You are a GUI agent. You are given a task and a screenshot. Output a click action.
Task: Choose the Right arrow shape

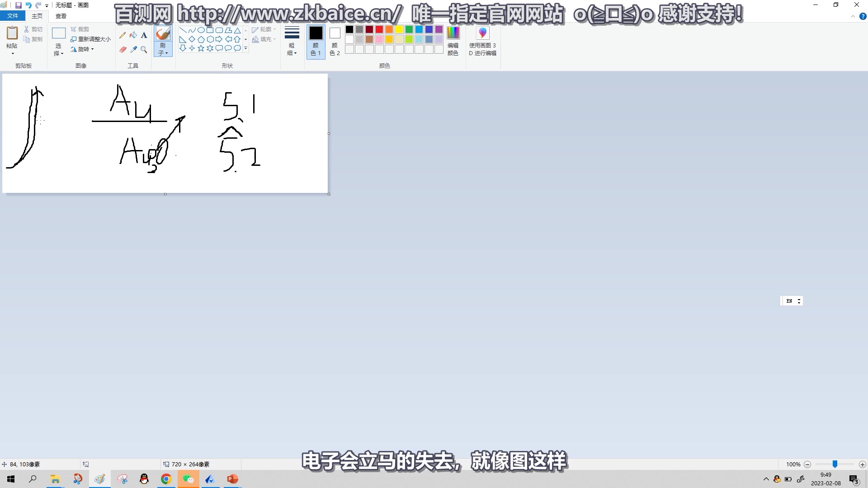tap(219, 39)
